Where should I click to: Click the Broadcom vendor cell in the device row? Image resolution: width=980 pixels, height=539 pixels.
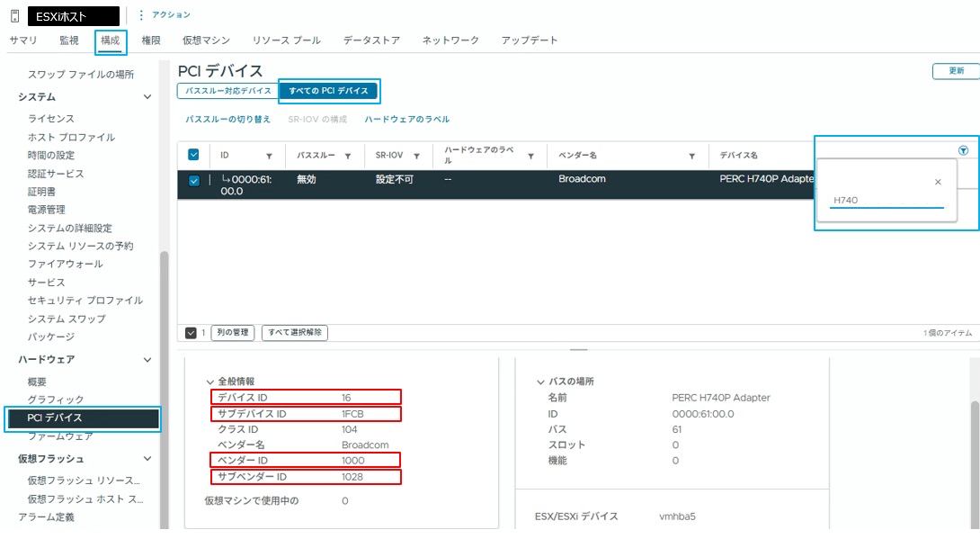[x=582, y=179]
